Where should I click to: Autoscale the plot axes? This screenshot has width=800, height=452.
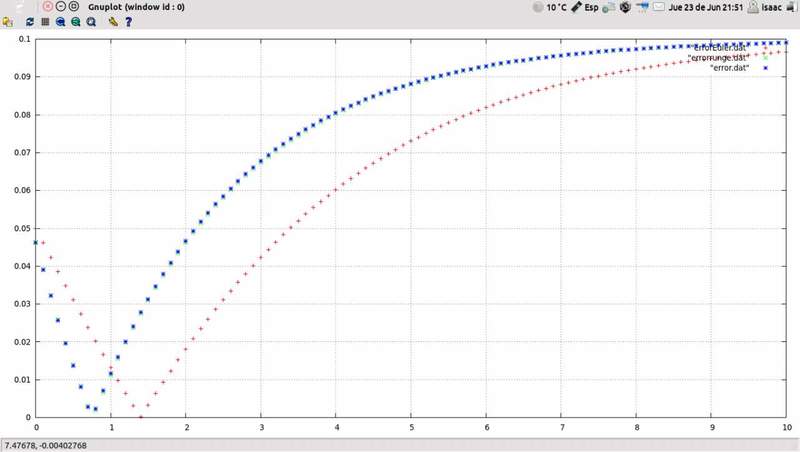click(x=91, y=22)
